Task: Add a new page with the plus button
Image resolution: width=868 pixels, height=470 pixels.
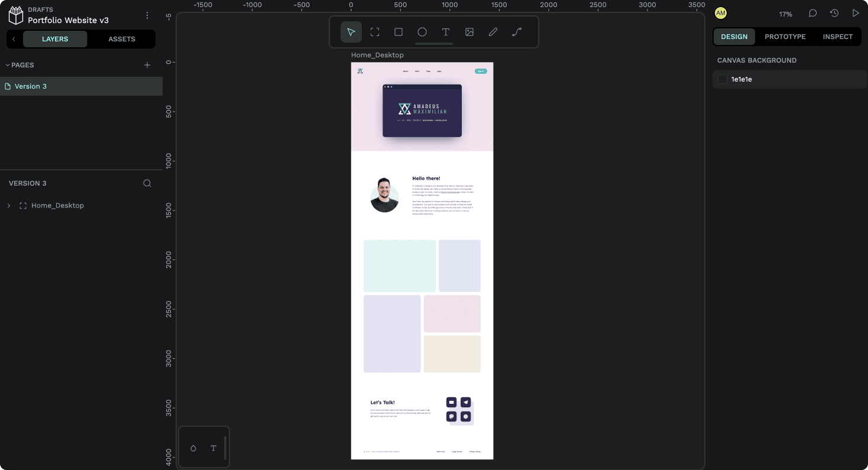Action: click(x=147, y=65)
